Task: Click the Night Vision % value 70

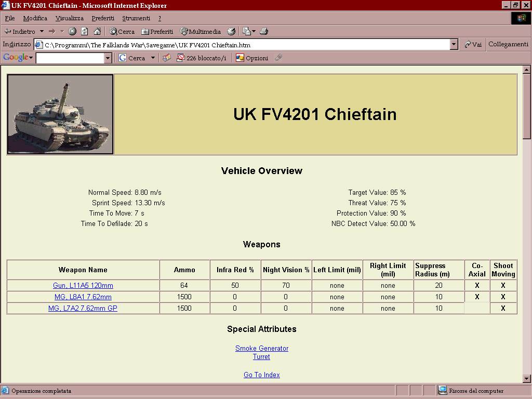Action: (x=286, y=286)
